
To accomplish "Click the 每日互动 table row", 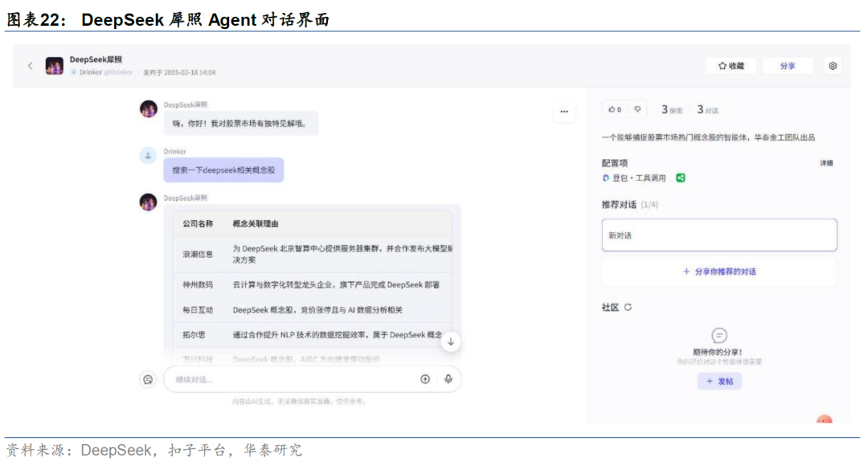I will click(313, 310).
